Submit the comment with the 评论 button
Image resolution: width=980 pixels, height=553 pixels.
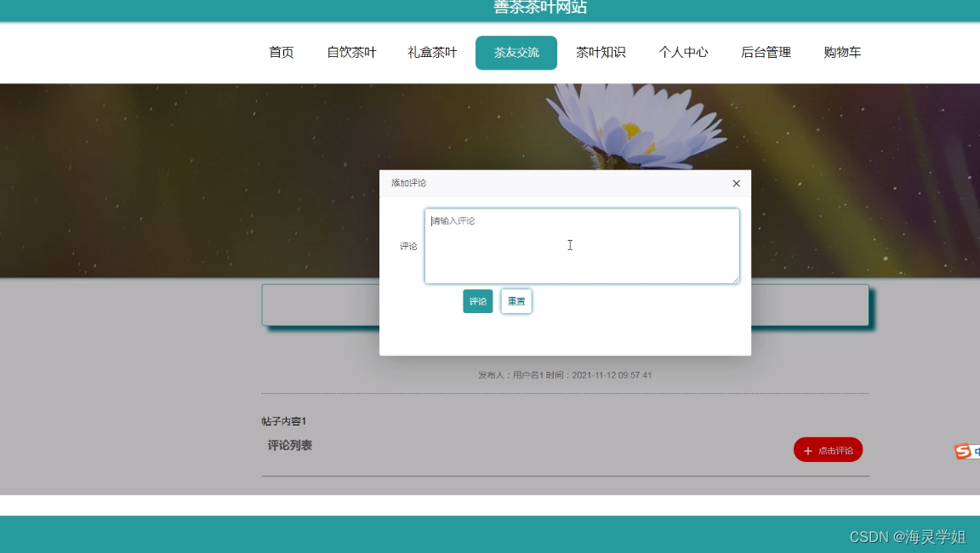pyautogui.click(x=477, y=301)
